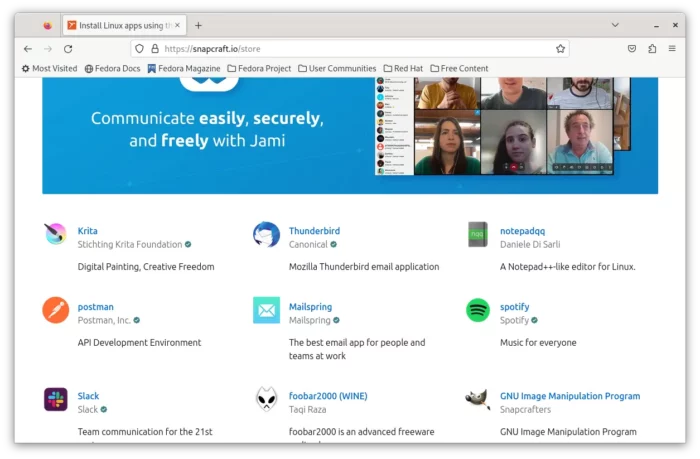Image resolution: width=700 pixels, height=459 pixels.
Task: Click Spotify verified publisher badge
Action: pos(534,320)
